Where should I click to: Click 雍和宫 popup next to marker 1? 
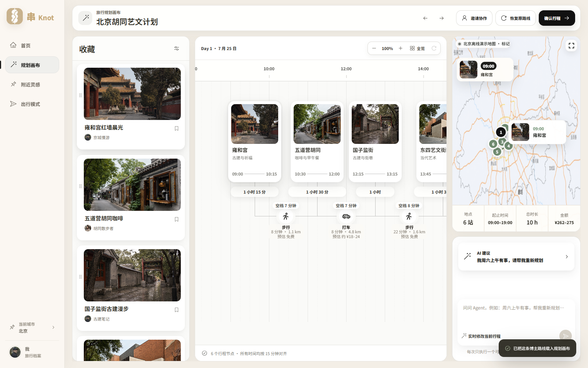pyautogui.click(x=538, y=132)
